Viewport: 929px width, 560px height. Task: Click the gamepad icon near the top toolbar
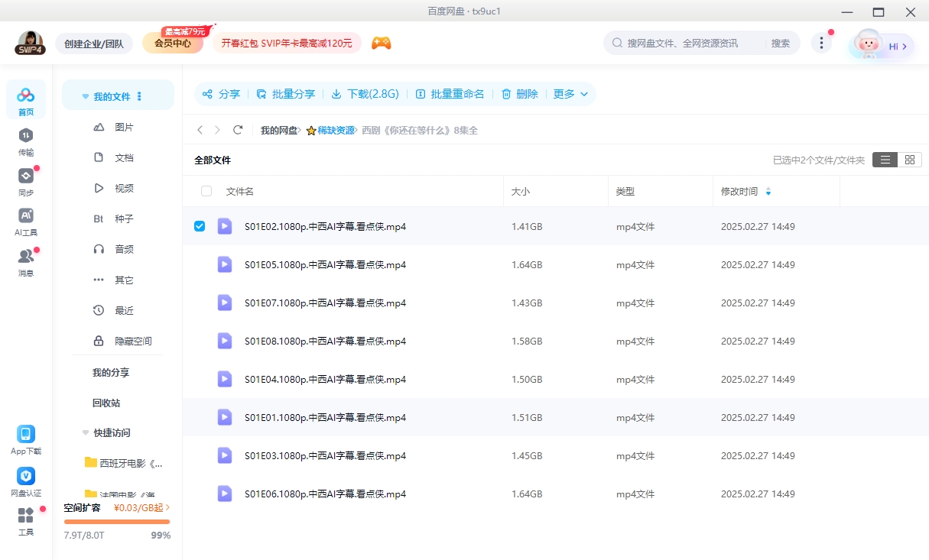tap(381, 43)
